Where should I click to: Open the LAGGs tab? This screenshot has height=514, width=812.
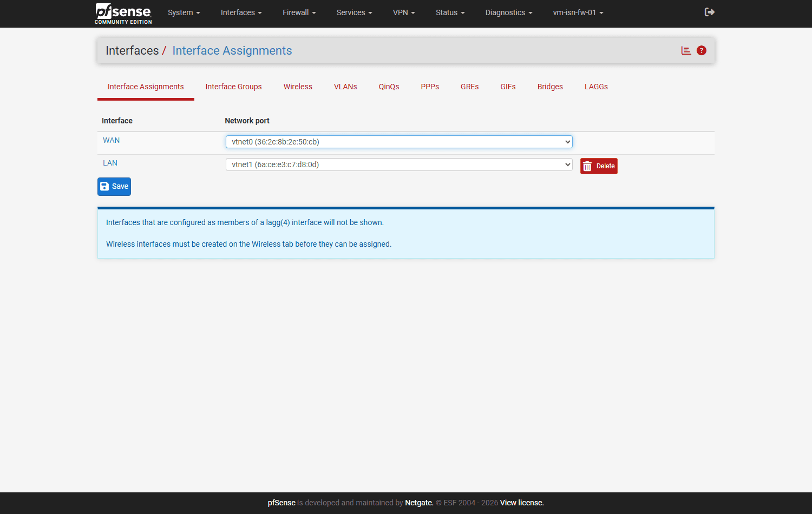(596, 87)
